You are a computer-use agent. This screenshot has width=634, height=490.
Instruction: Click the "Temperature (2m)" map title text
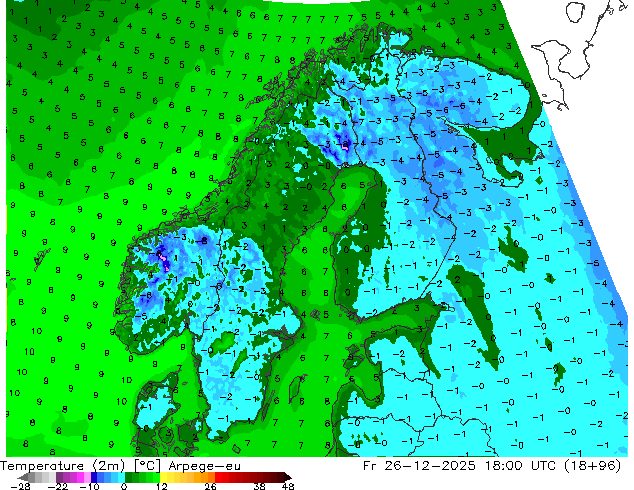[61, 466]
